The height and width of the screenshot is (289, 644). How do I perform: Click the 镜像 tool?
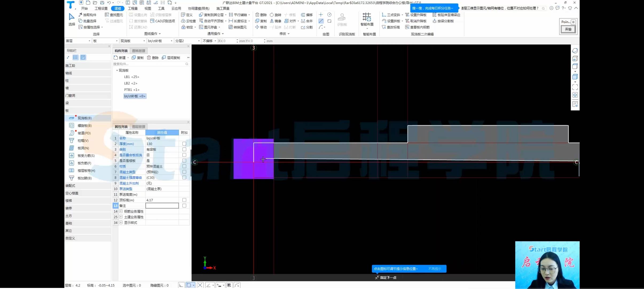(275, 21)
